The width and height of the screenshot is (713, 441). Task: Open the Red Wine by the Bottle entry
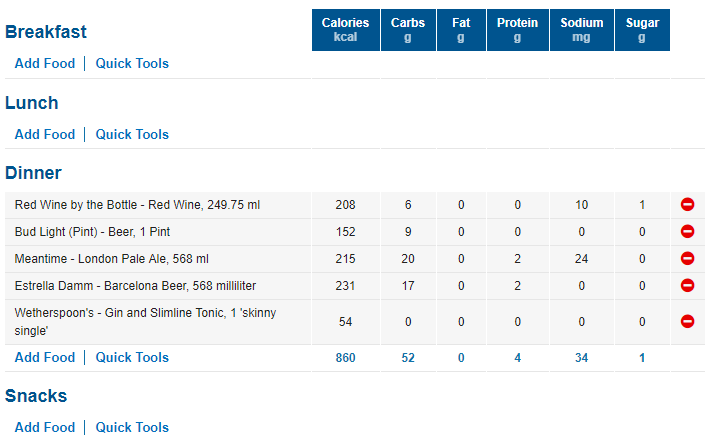(137, 205)
